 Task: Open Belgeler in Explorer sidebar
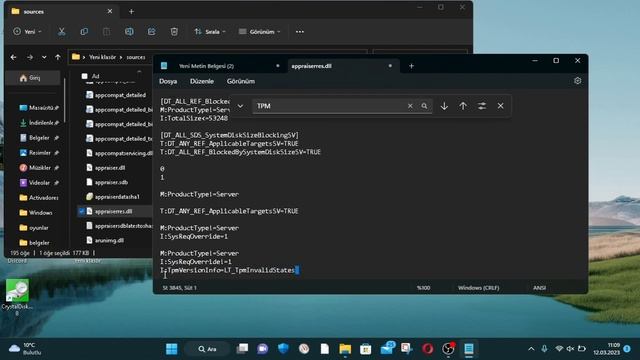coord(38,138)
